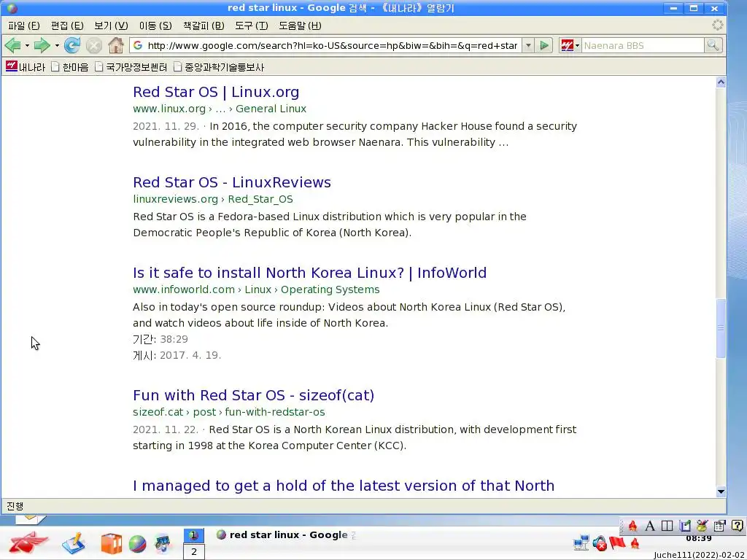Viewport: 747px width, 560px height.
Task: Launch the music player taskbar icon
Action: 163,543
